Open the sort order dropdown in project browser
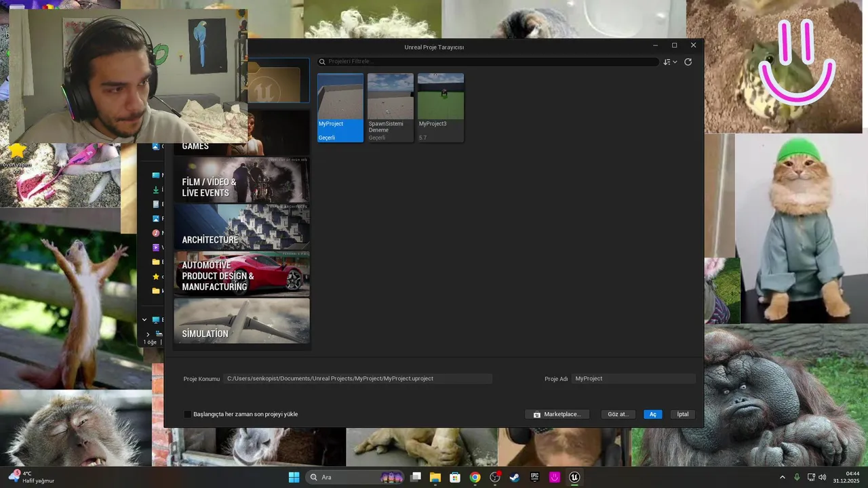 click(670, 62)
